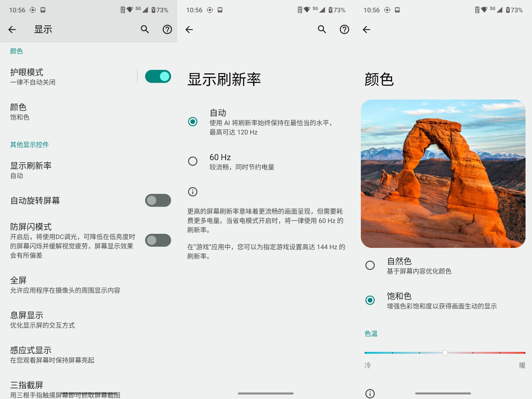Viewport: 532px width, 399px height.
Task: Tap screen record icon in left status bar
Action: point(33,10)
